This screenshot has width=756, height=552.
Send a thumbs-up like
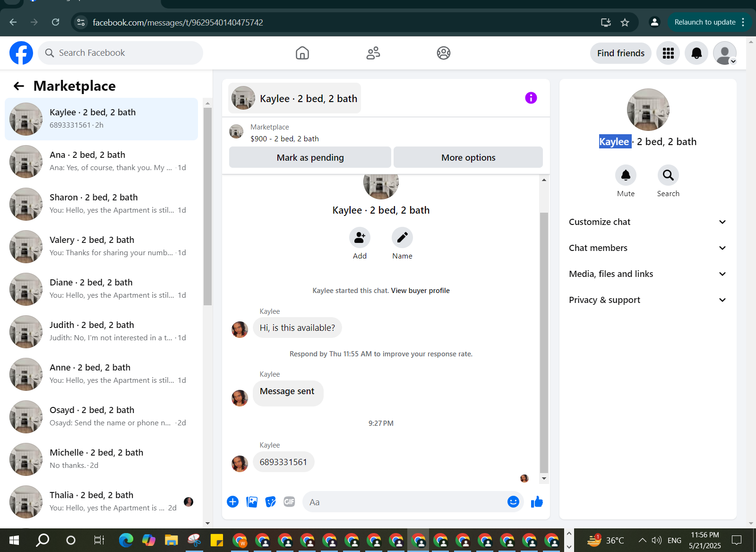coord(537,502)
